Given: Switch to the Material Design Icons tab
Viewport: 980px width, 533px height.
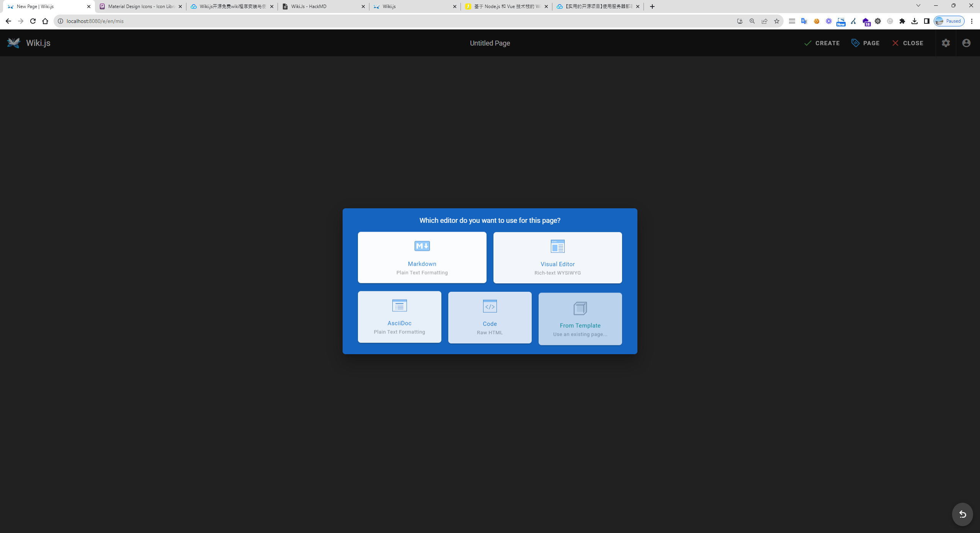Looking at the screenshot, I should (138, 7).
